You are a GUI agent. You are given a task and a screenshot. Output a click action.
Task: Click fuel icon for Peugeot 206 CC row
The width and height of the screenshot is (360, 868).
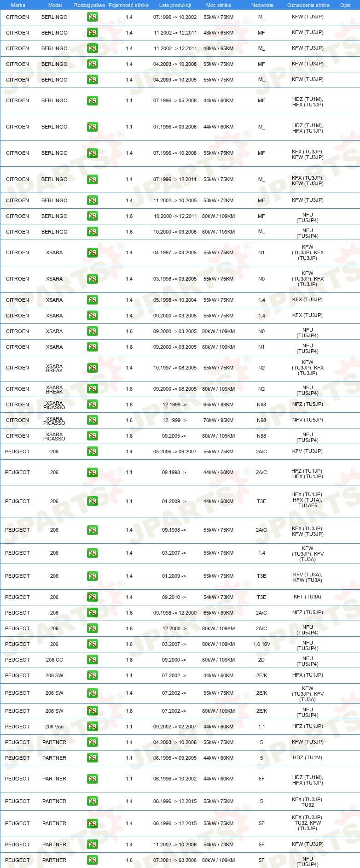pyautogui.click(x=92, y=660)
